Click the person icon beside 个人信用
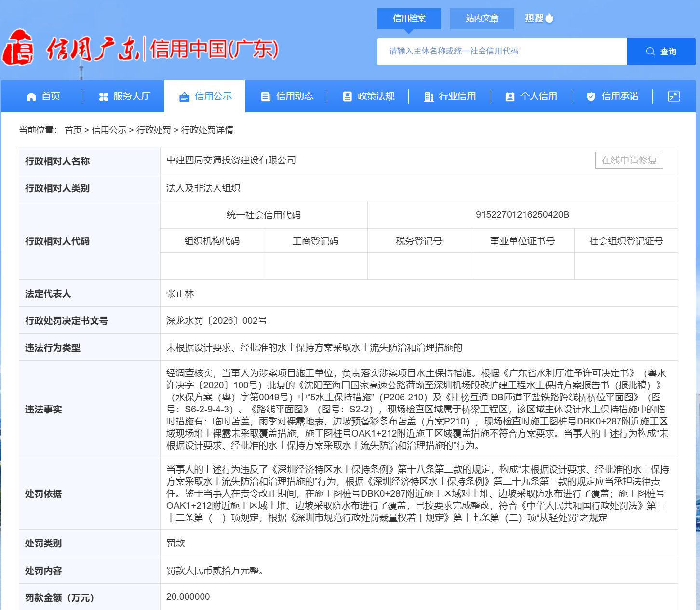The image size is (700, 610). (x=510, y=96)
